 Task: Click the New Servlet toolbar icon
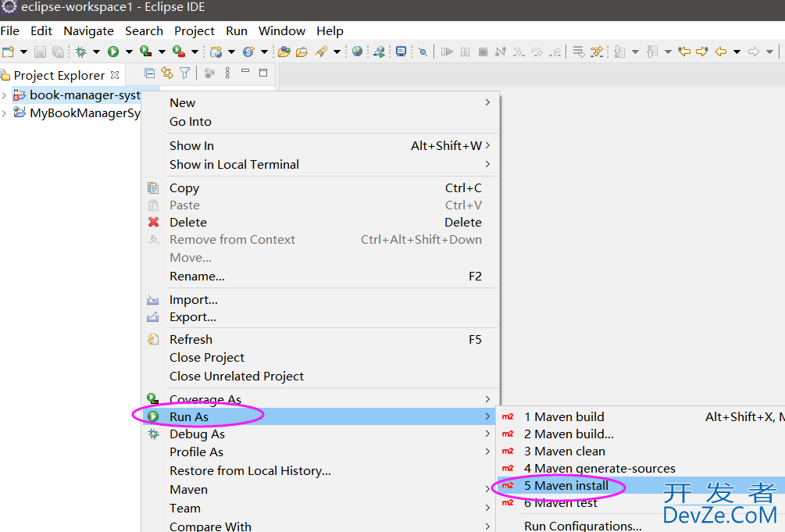coord(248,52)
